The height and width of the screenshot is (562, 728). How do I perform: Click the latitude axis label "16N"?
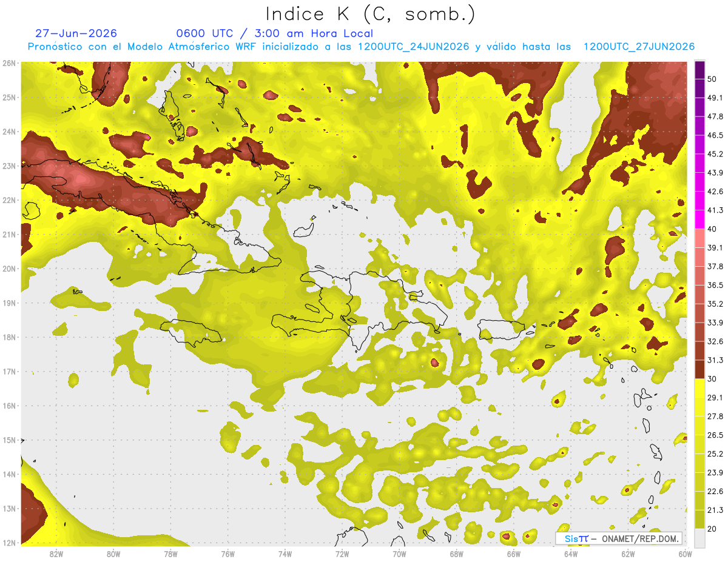coord(9,406)
